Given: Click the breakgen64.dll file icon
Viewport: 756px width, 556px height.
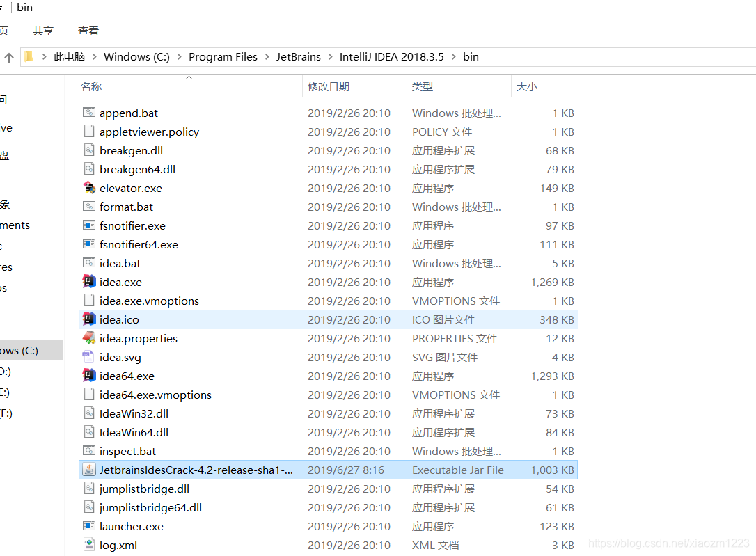Looking at the screenshot, I should [88, 169].
